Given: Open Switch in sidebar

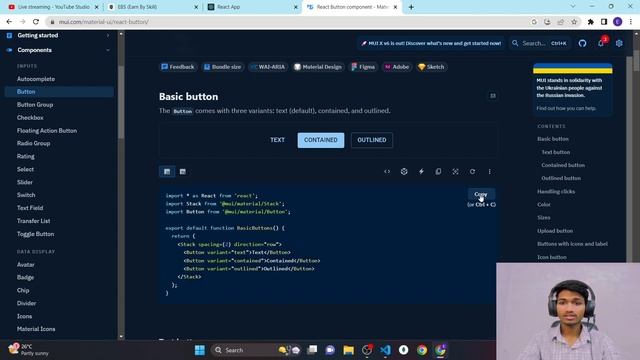Looking at the screenshot, I should [26, 195].
